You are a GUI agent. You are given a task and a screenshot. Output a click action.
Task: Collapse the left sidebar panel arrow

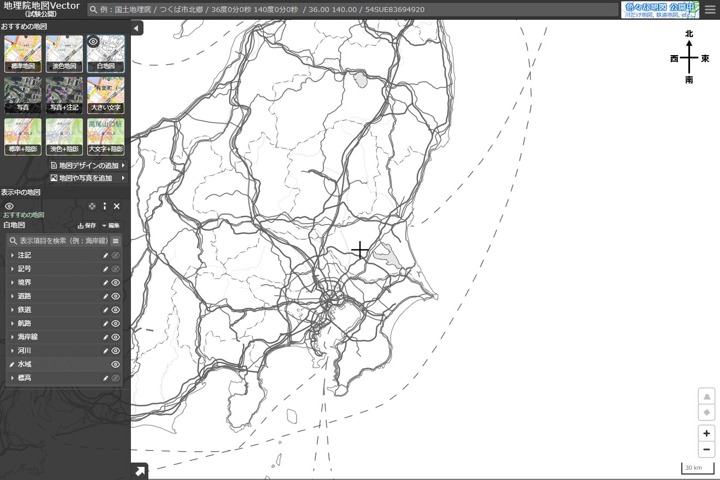click(137, 29)
